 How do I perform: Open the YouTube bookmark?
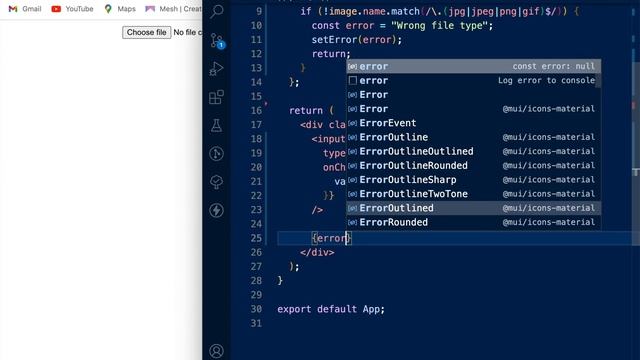[72, 9]
